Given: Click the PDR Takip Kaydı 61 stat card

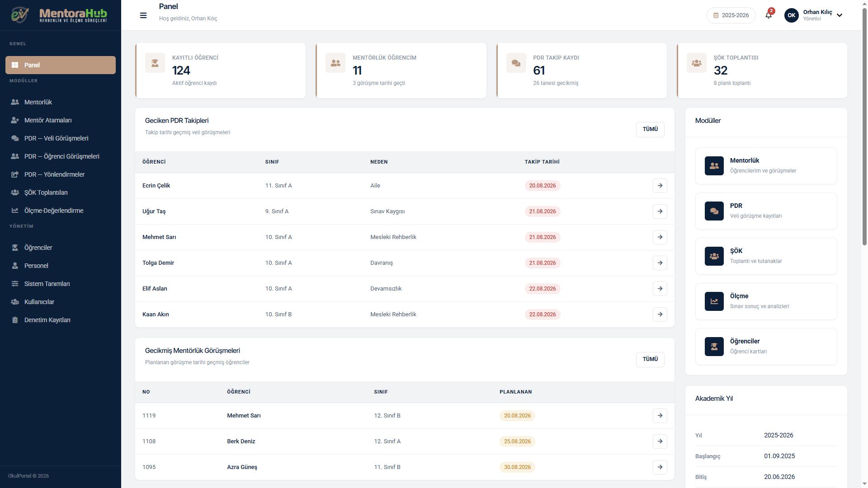Looking at the screenshot, I should point(582,70).
